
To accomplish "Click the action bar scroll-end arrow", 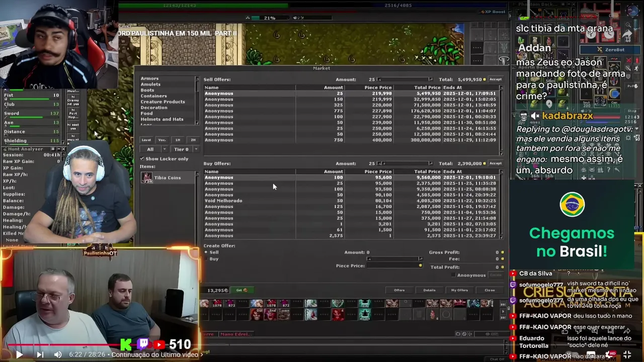I will [504, 317].
